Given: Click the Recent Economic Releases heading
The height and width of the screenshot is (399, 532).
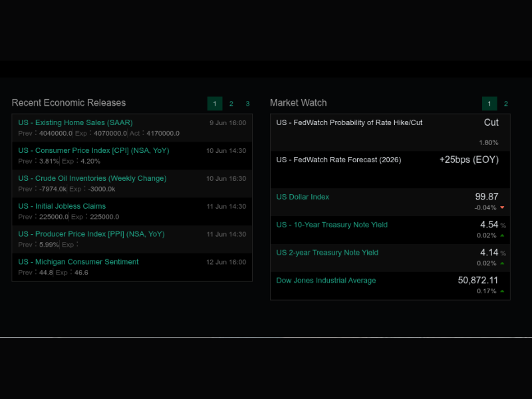Looking at the screenshot, I should pos(68,102).
